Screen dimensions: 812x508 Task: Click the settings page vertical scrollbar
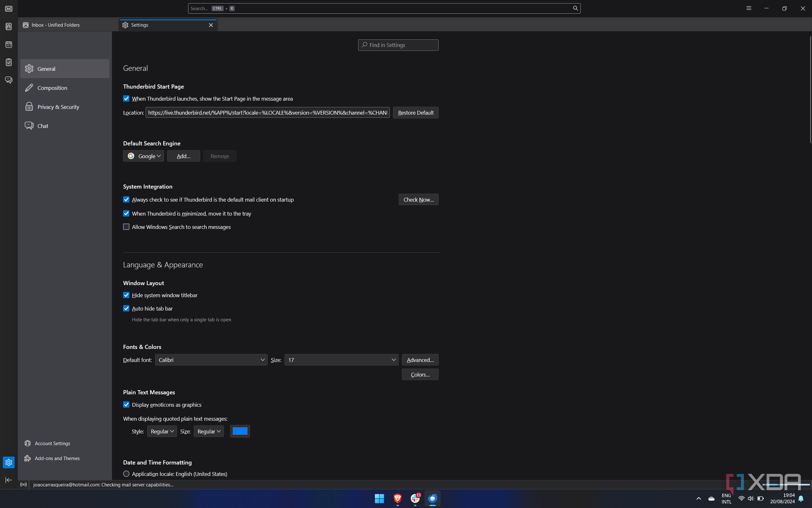click(810, 89)
